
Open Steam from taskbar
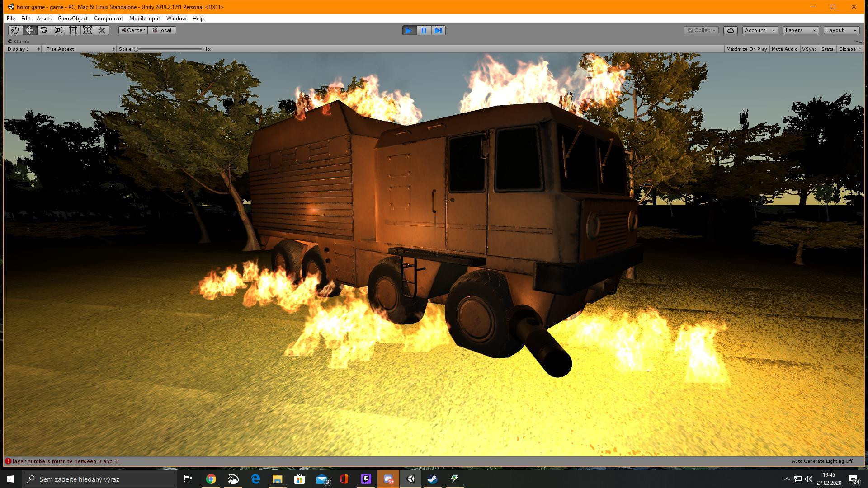click(433, 479)
